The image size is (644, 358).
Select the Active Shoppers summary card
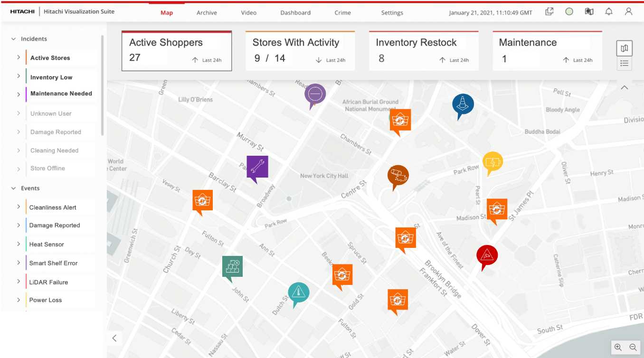tap(176, 51)
